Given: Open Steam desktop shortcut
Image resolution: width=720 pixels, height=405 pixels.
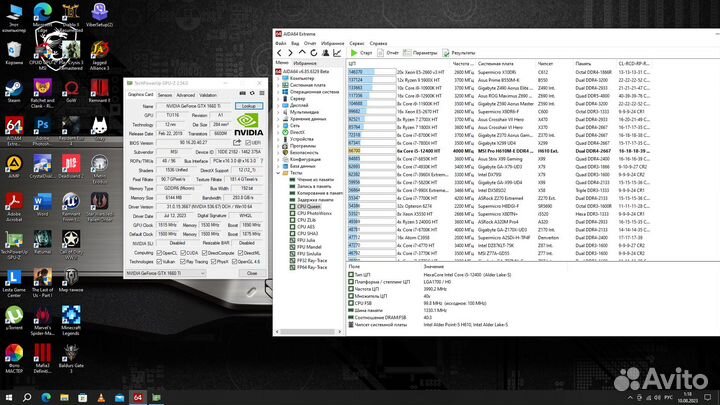Looking at the screenshot, I should coord(14,91).
